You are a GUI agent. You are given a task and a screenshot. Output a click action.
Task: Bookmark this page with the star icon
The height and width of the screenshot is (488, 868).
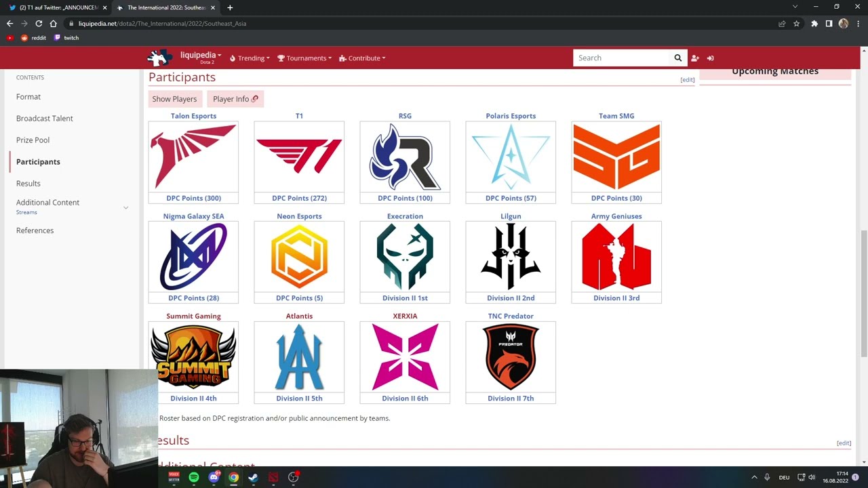click(796, 24)
